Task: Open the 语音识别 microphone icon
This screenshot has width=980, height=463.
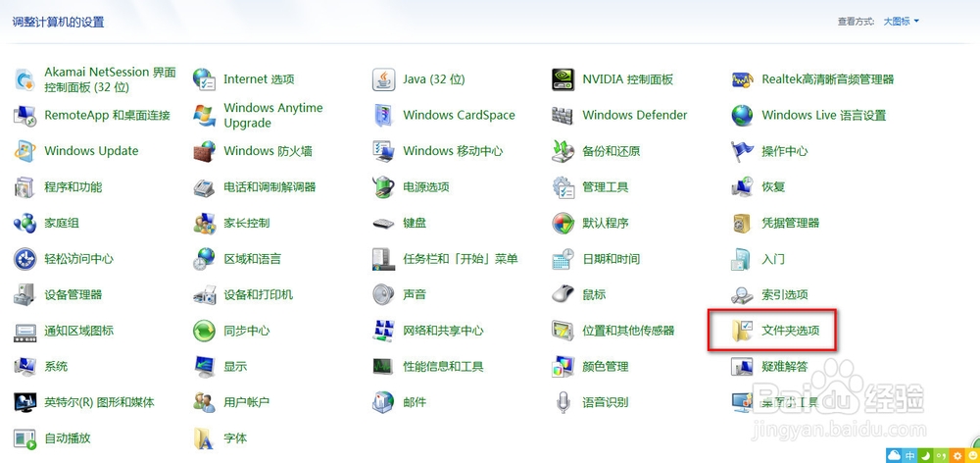Action: click(563, 402)
